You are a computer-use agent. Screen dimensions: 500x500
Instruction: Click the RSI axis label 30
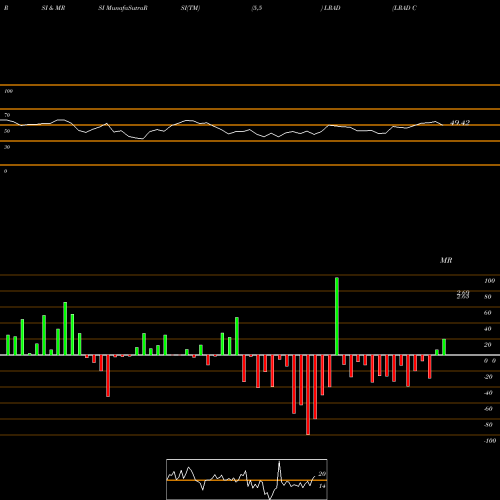7,147
